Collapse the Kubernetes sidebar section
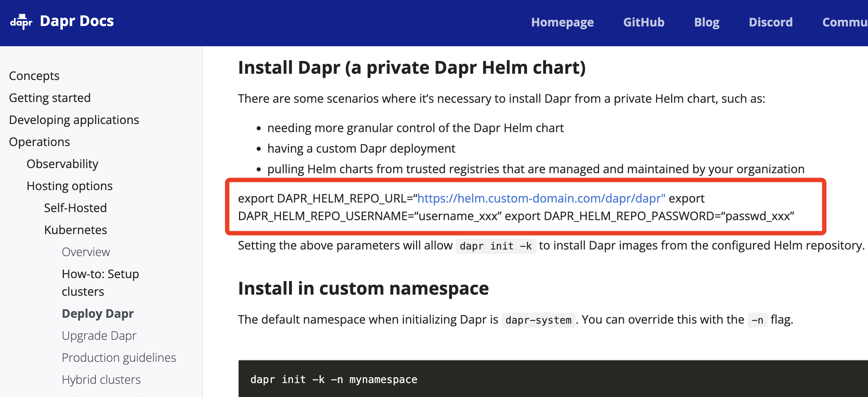868x397 pixels. pyautogui.click(x=75, y=230)
